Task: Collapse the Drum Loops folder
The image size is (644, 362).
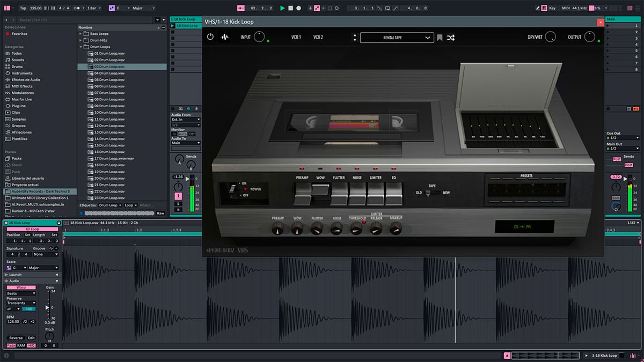Action: coord(80,47)
